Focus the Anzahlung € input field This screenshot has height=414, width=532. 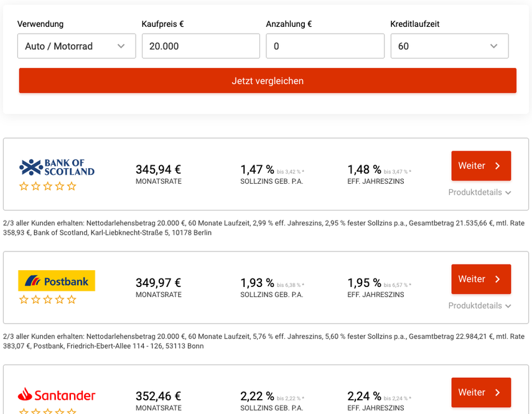(x=325, y=46)
